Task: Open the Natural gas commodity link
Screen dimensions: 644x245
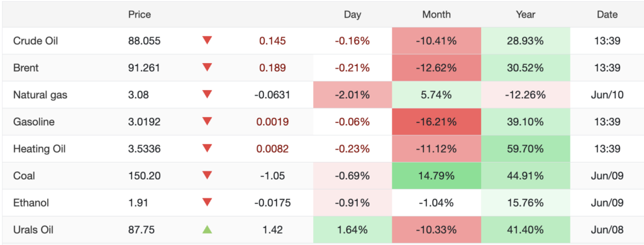Action: click(x=40, y=95)
